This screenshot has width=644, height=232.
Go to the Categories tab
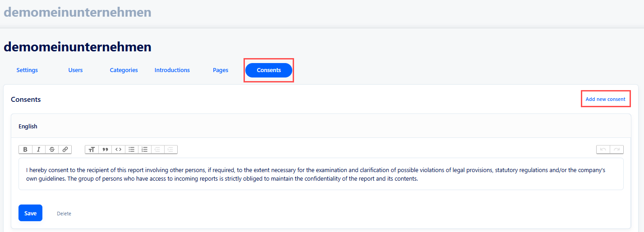(124, 70)
